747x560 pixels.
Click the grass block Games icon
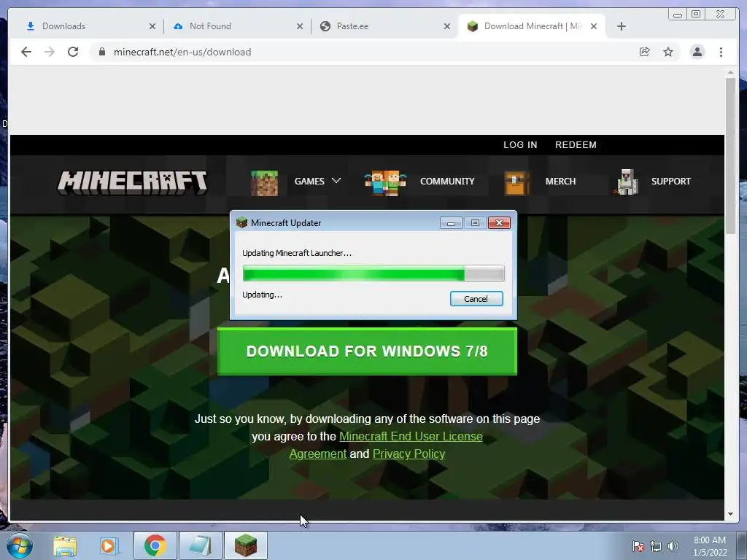pos(264,183)
